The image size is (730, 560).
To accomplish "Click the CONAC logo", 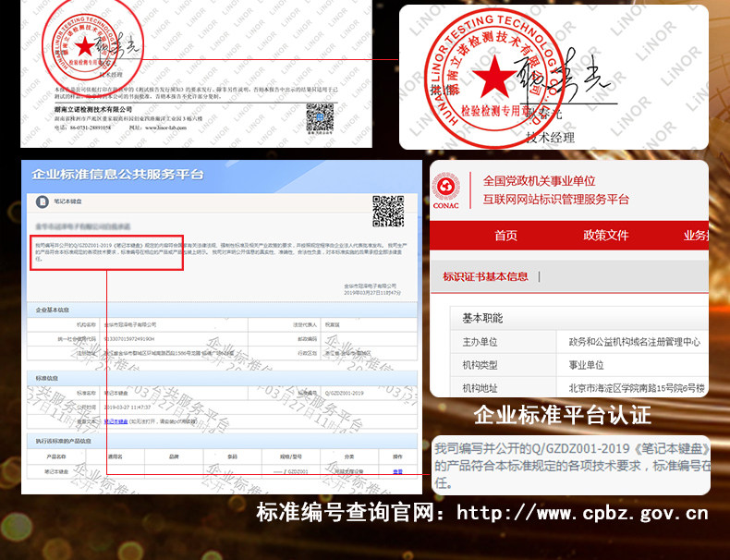I will (445, 191).
